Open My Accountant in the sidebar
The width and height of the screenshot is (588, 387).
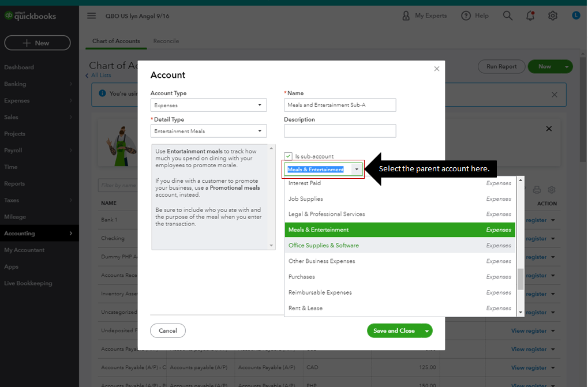24,250
